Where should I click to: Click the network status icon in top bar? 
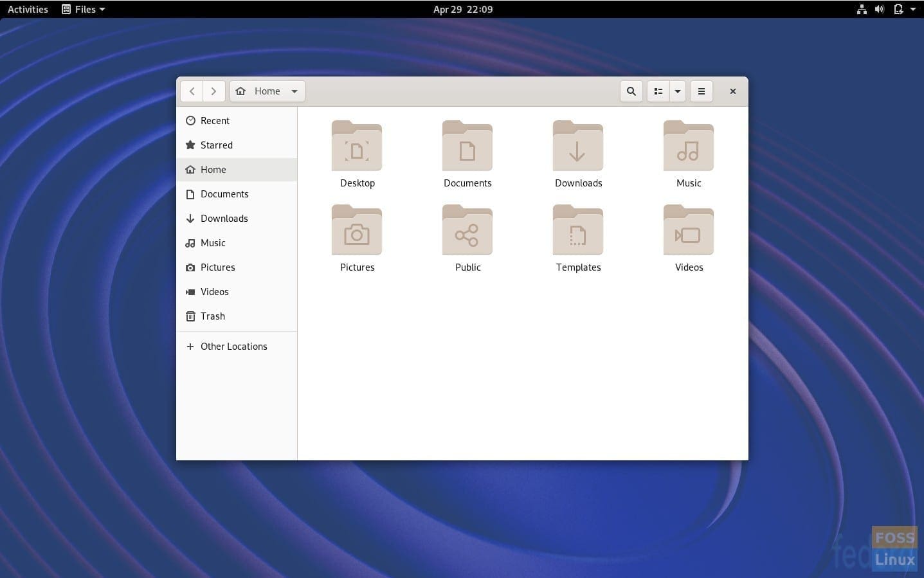[862, 9]
